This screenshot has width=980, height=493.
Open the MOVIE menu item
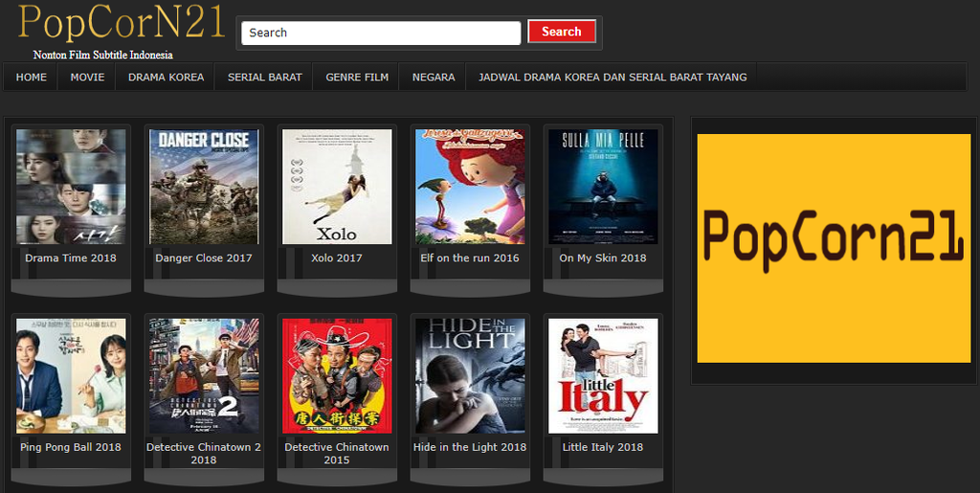pyautogui.click(x=87, y=78)
